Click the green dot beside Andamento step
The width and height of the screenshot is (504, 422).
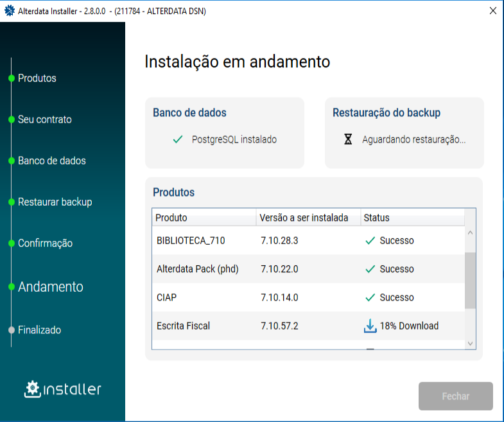coord(12,286)
